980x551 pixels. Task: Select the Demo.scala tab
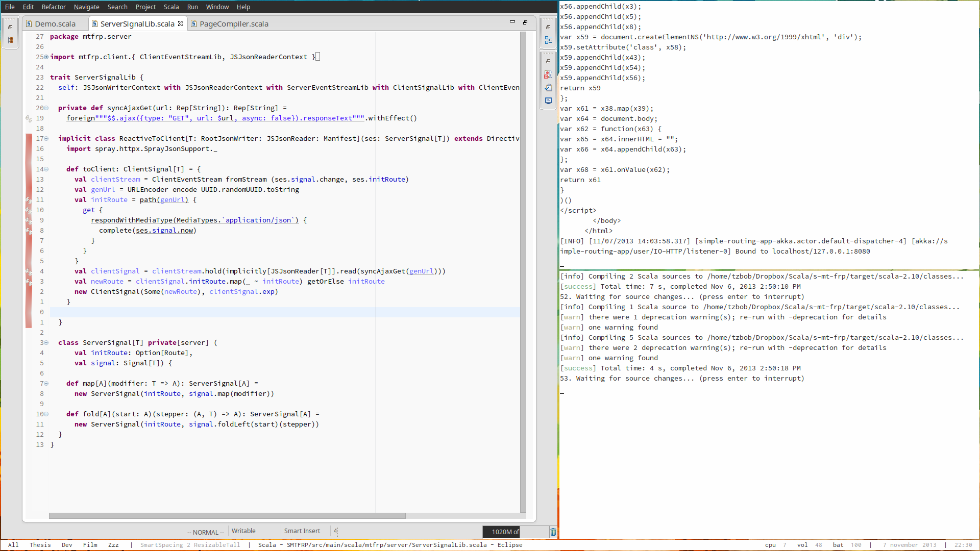click(x=55, y=23)
